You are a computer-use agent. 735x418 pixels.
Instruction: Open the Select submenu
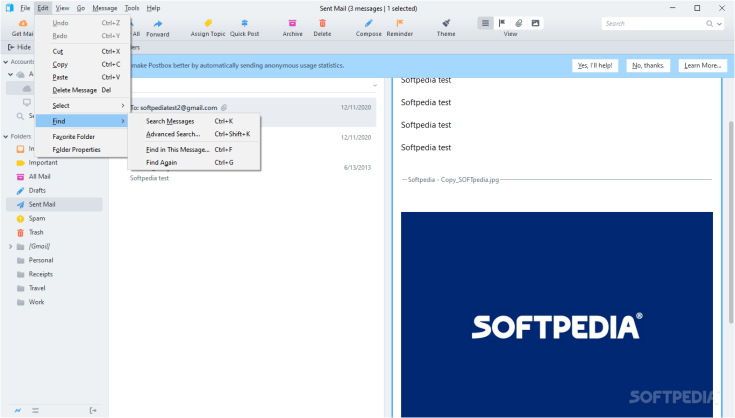tap(82, 106)
